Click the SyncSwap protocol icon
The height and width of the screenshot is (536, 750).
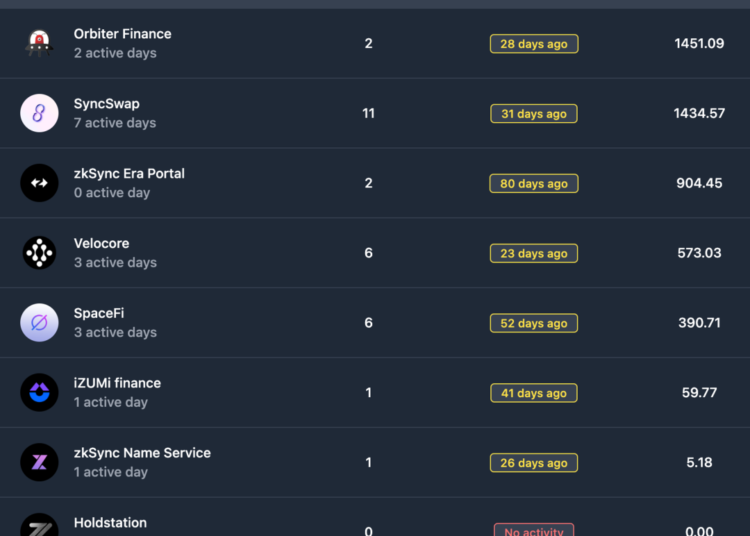pos(40,113)
